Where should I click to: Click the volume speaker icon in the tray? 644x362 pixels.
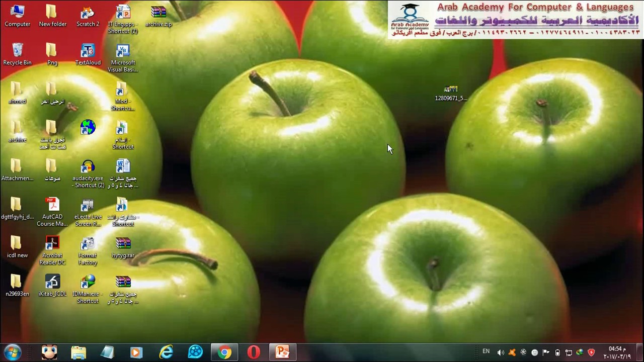(x=501, y=352)
